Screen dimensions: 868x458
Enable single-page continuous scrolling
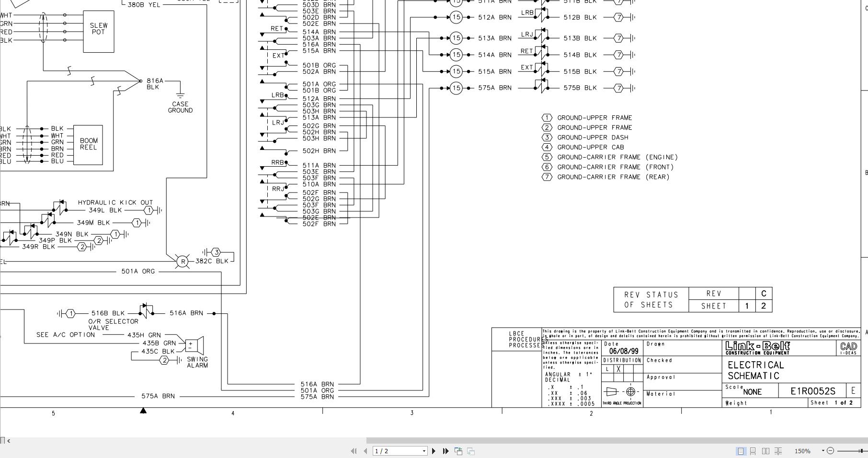point(753,451)
